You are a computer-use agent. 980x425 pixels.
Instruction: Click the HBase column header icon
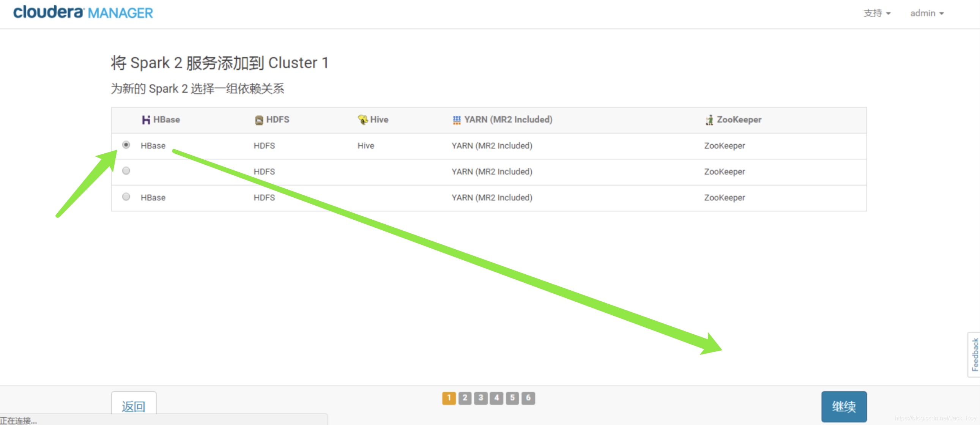click(x=146, y=120)
